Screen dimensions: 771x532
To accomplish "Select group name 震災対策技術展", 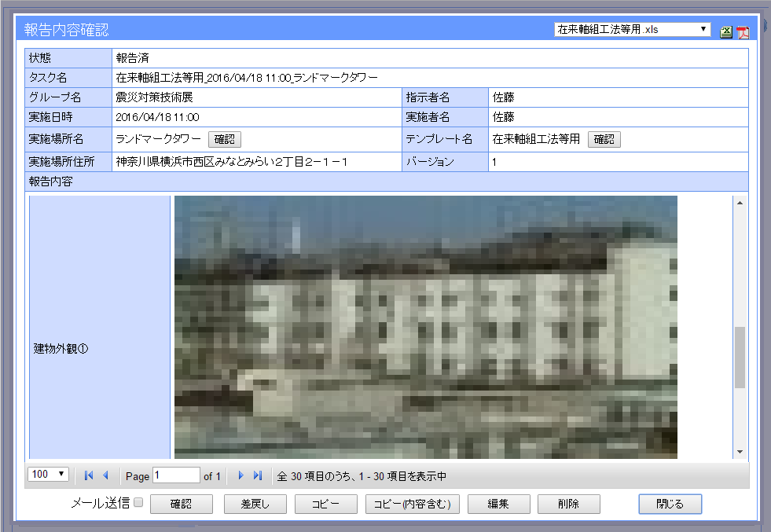I will [154, 97].
